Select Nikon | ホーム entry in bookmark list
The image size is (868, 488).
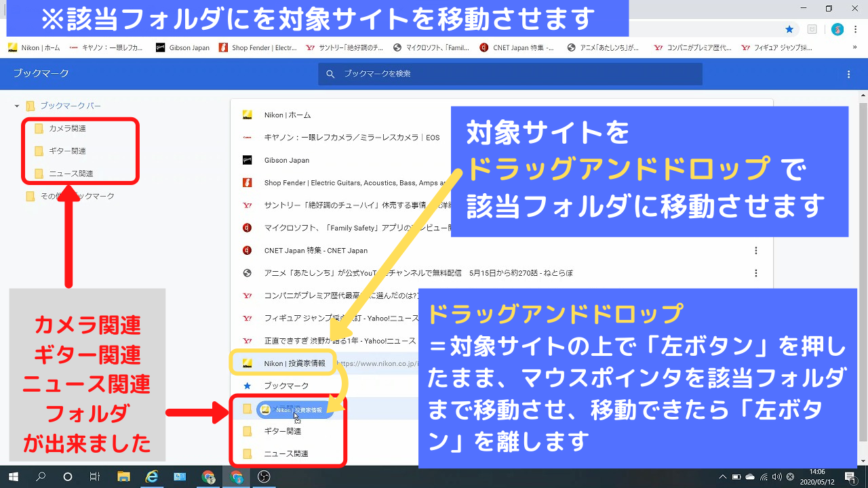click(x=288, y=115)
